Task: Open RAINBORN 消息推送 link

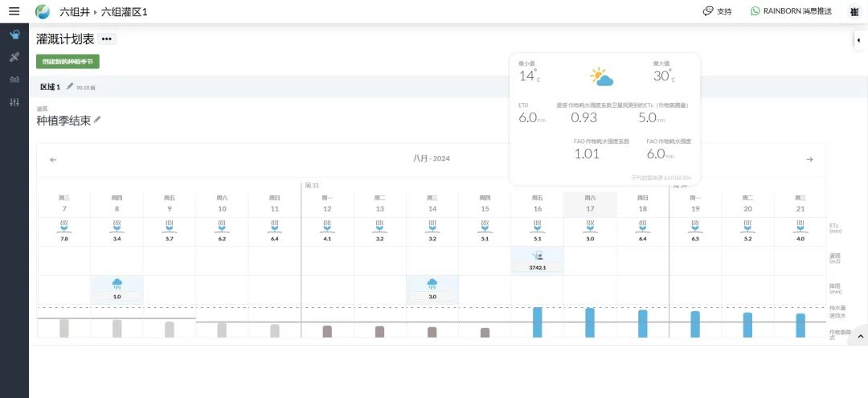Action: (791, 11)
